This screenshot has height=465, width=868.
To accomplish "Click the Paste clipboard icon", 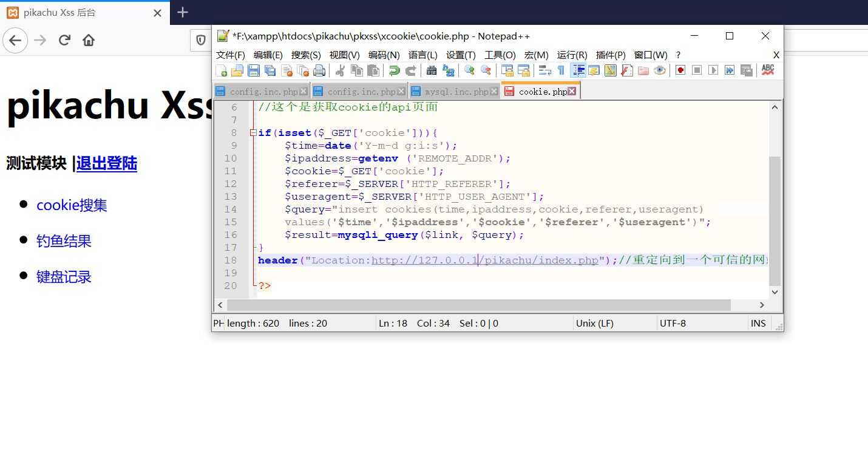I will pyautogui.click(x=373, y=70).
